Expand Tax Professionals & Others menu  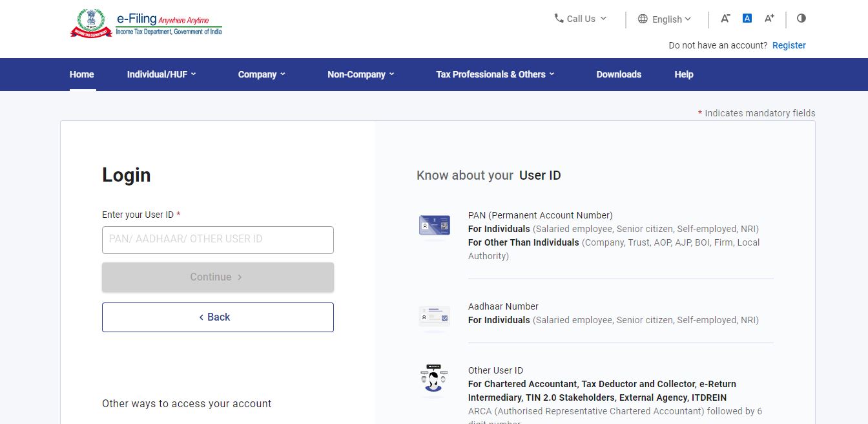click(495, 74)
